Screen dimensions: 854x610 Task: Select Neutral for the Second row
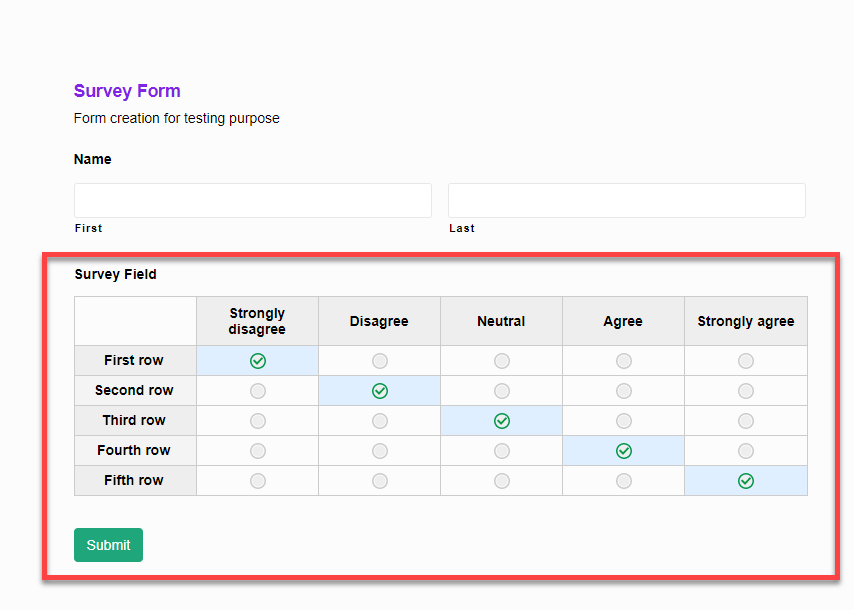tap(501, 390)
